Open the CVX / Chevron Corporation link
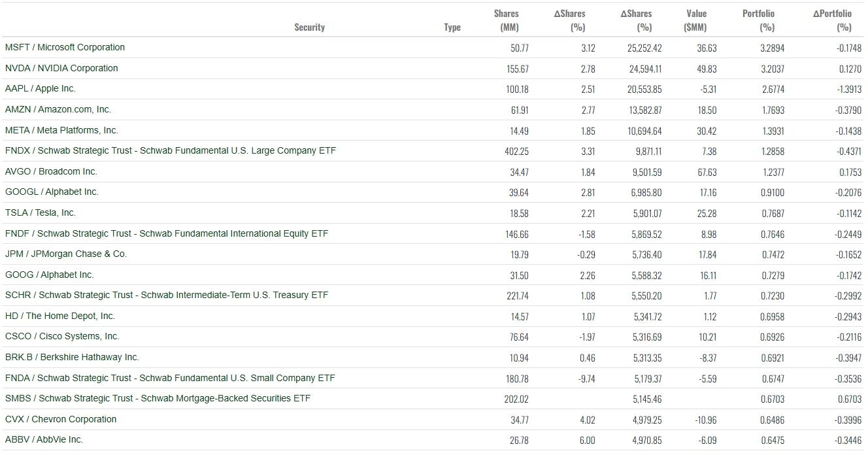This screenshot has width=868, height=455. [61, 419]
